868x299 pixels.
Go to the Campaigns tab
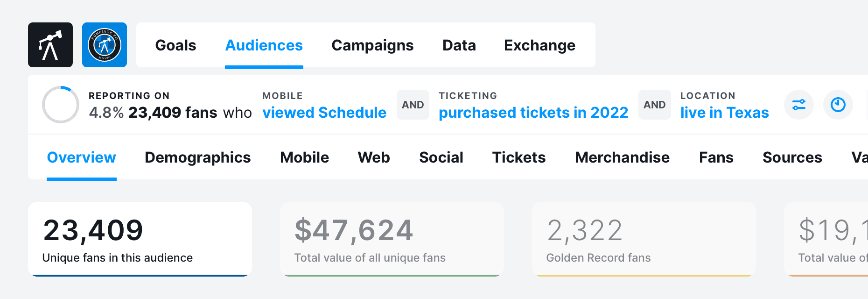pos(372,45)
